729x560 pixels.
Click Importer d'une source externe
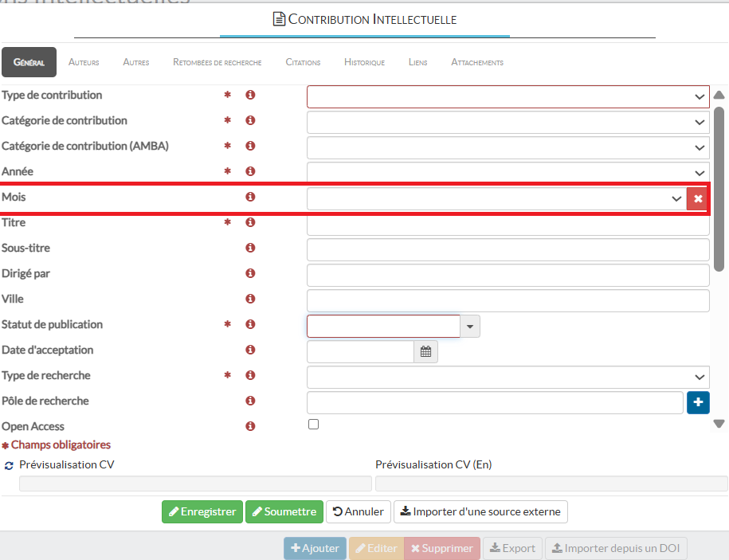[x=480, y=511]
